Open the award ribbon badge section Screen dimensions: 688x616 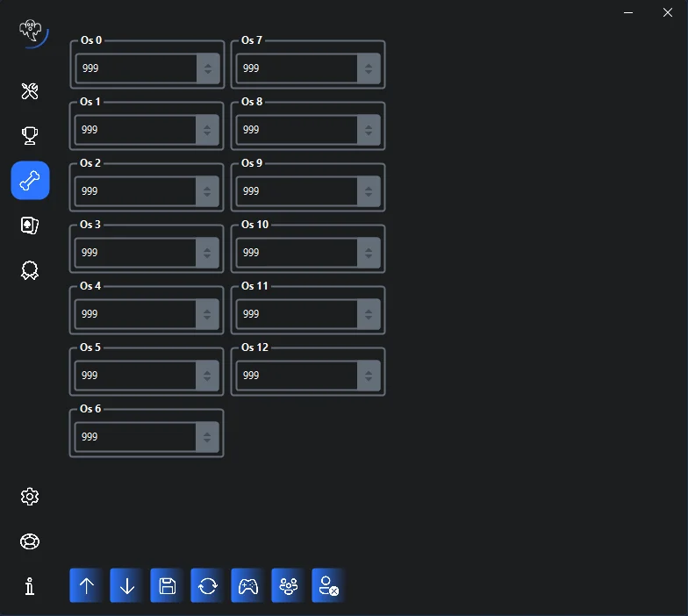click(x=30, y=270)
